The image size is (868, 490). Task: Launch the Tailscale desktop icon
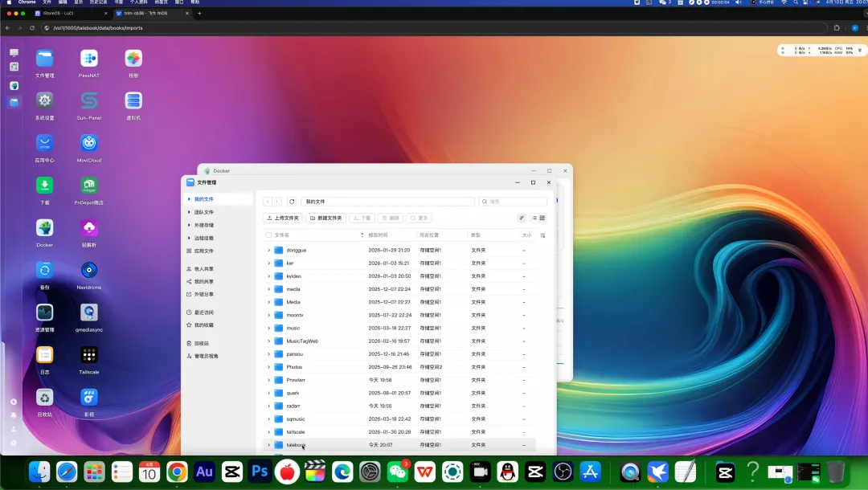click(x=89, y=355)
